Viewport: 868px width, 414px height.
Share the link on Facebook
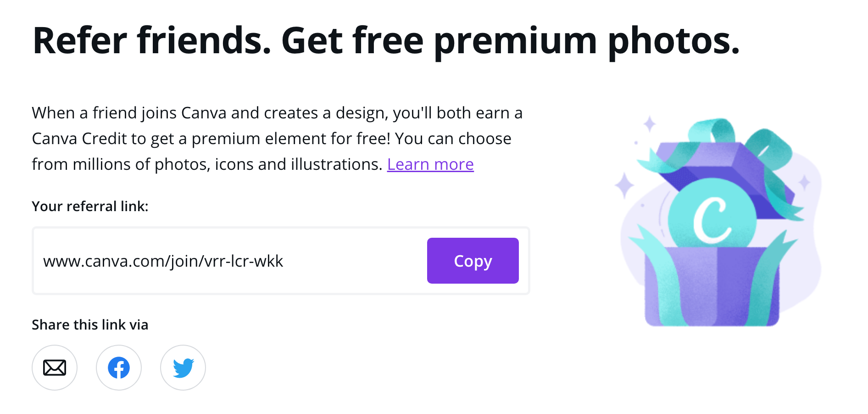pyautogui.click(x=119, y=368)
